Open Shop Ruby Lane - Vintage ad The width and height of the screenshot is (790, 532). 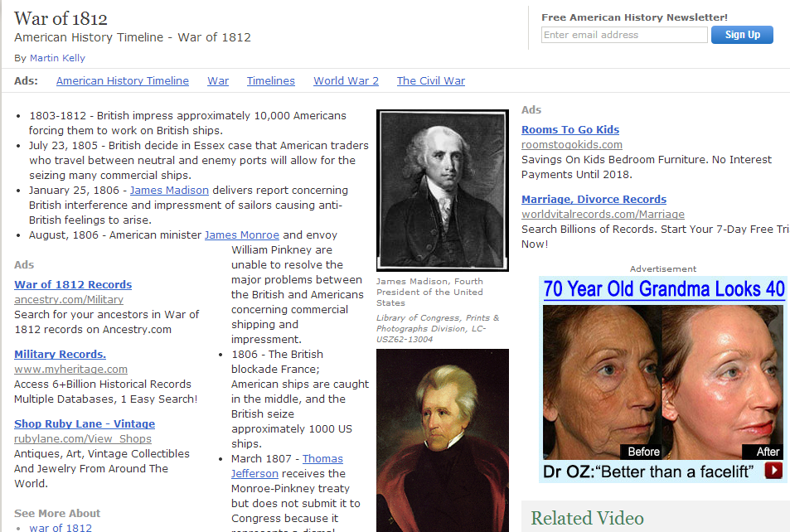[85, 423]
